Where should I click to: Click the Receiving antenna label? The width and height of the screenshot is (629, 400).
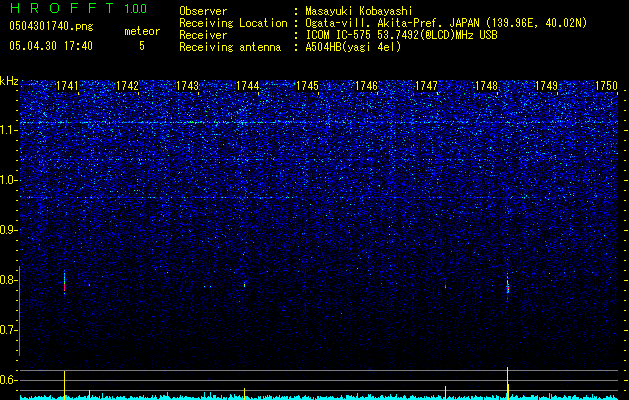pyautogui.click(x=230, y=47)
